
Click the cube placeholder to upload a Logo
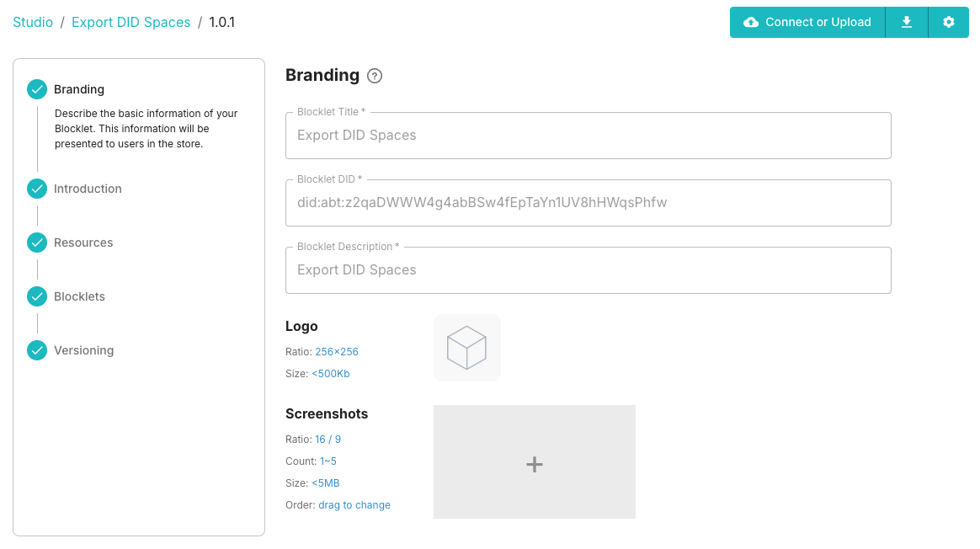coord(467,347)
